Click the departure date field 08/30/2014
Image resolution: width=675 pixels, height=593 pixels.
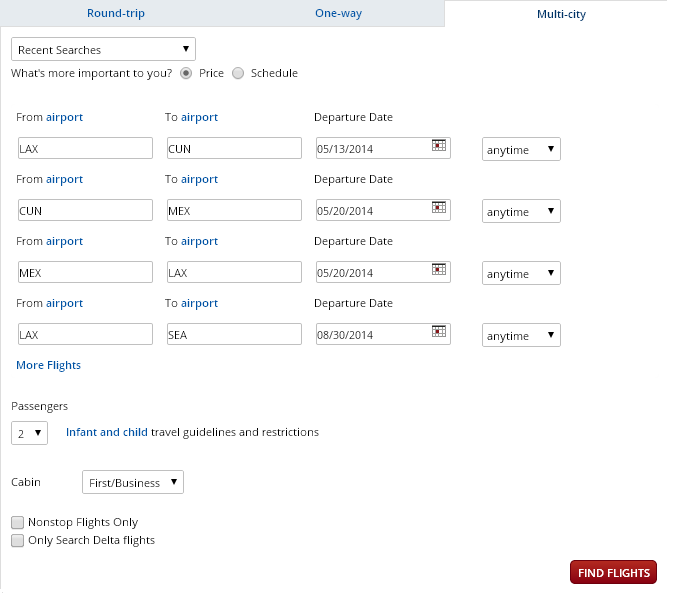click(383, 334)
